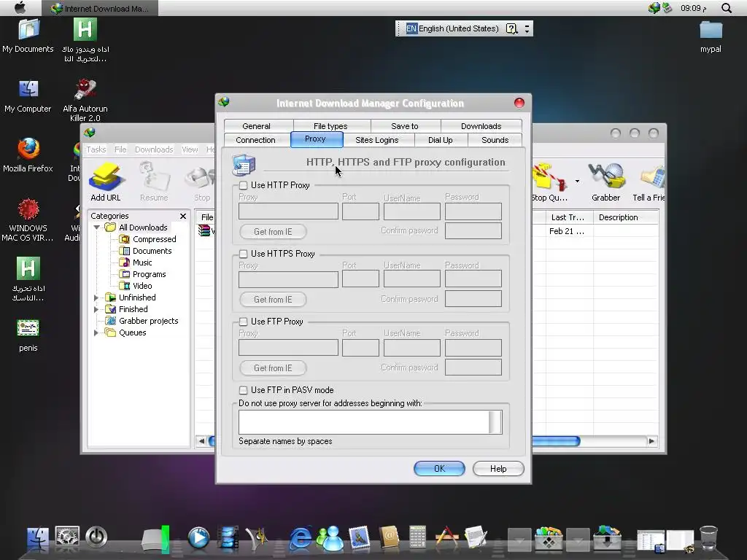Expand the Unfinished category
The image size is (747, 560).
click(96, 297)
